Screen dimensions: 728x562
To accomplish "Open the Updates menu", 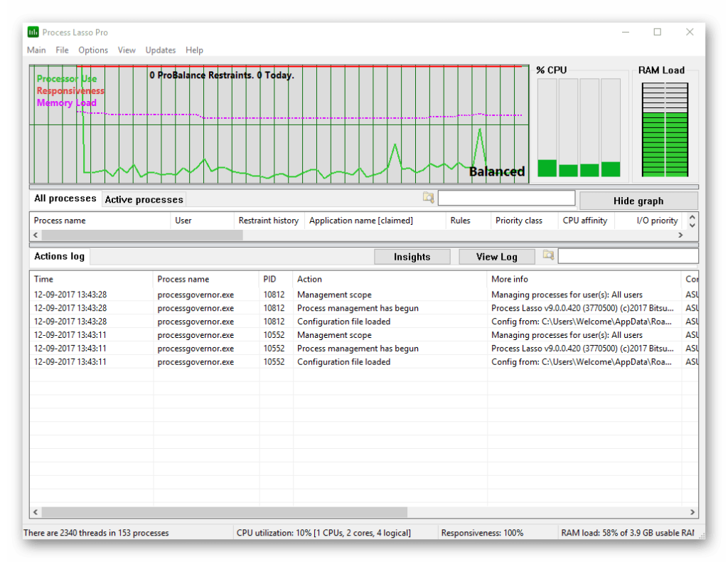I will pyautogui.click(x=160, y=51).
